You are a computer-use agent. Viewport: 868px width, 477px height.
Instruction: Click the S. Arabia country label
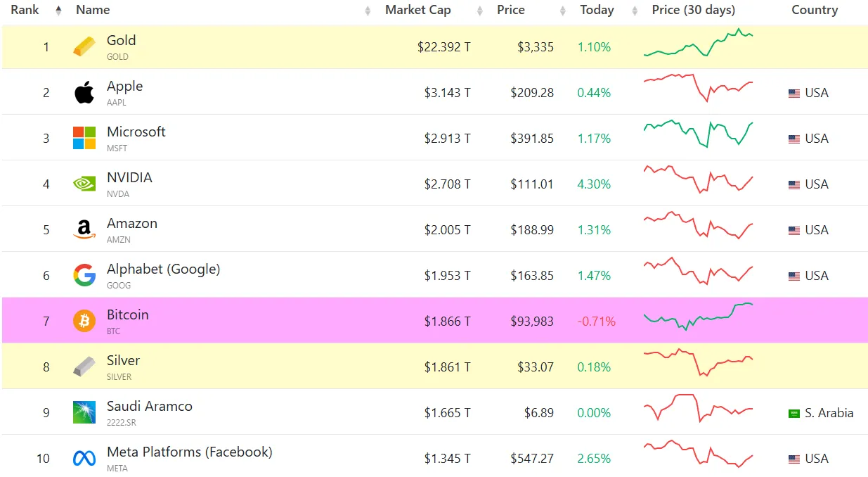coord(829,413)
